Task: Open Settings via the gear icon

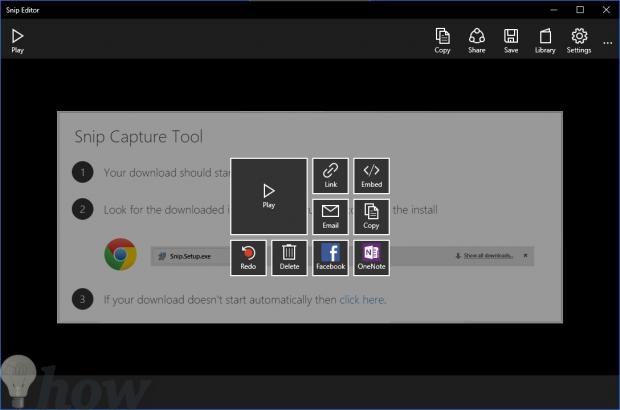Action: (x=579, y=40)
